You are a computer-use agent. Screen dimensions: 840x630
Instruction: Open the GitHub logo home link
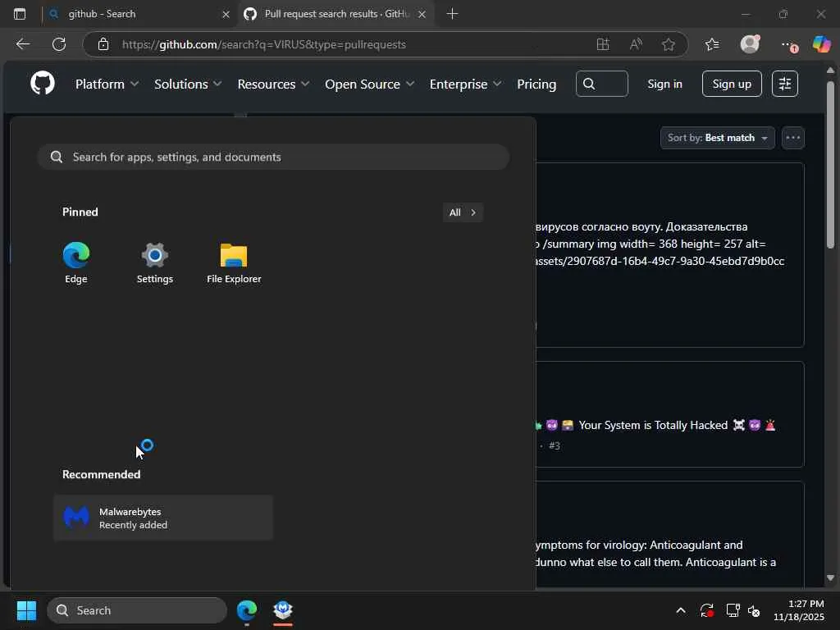click(43, 84)
